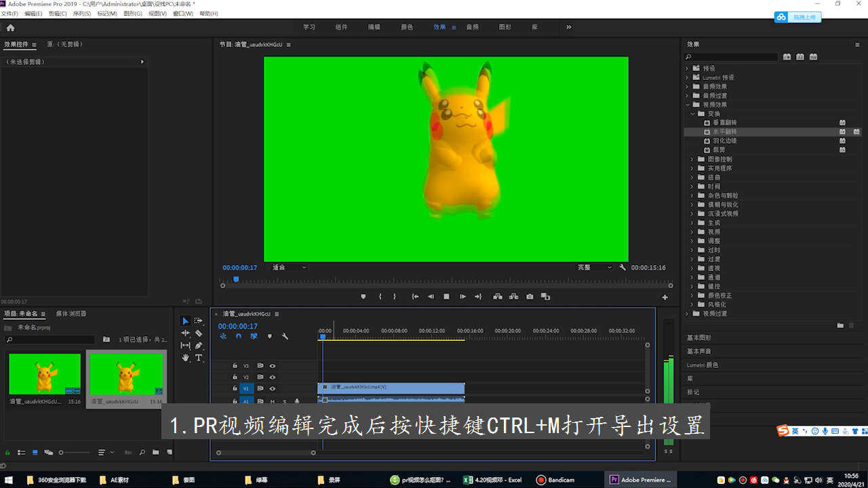
Task: Open the zoom level dropdown showing 适合
Action: [289, 268]
